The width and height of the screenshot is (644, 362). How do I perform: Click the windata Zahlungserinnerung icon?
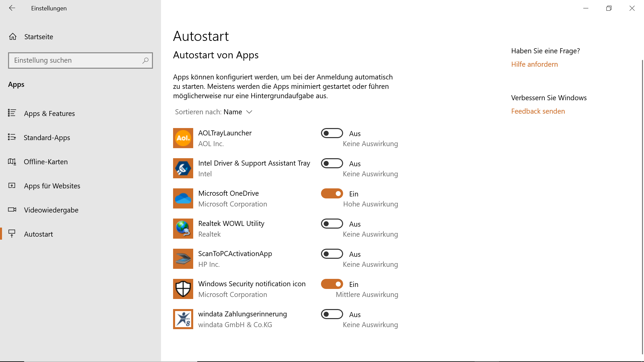183,319
